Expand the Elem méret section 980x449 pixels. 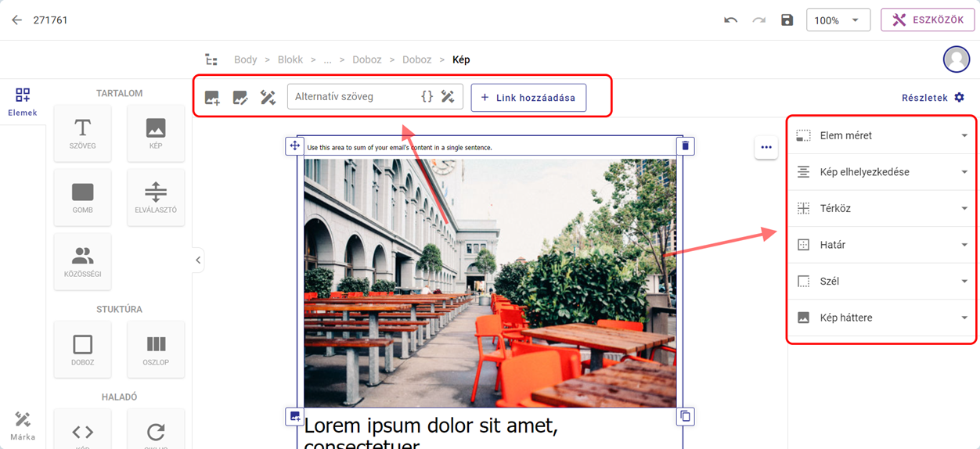[x=881, y=135]
